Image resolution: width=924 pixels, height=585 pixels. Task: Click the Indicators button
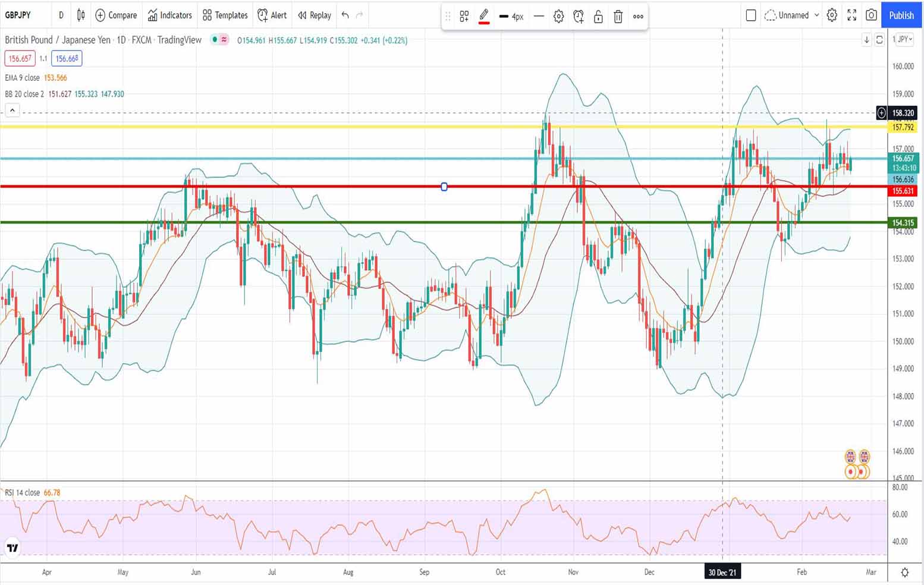click(x=170, y=15)
